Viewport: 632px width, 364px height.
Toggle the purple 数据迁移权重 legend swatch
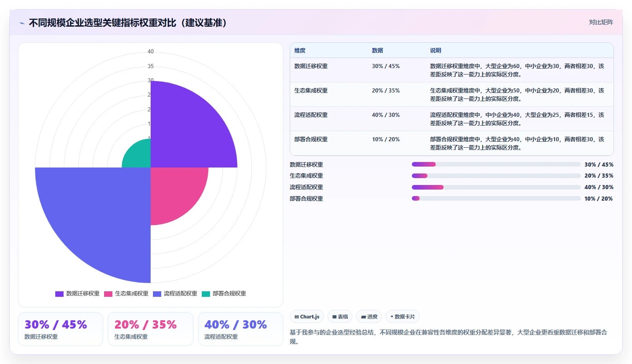click(x=59, y=294)
